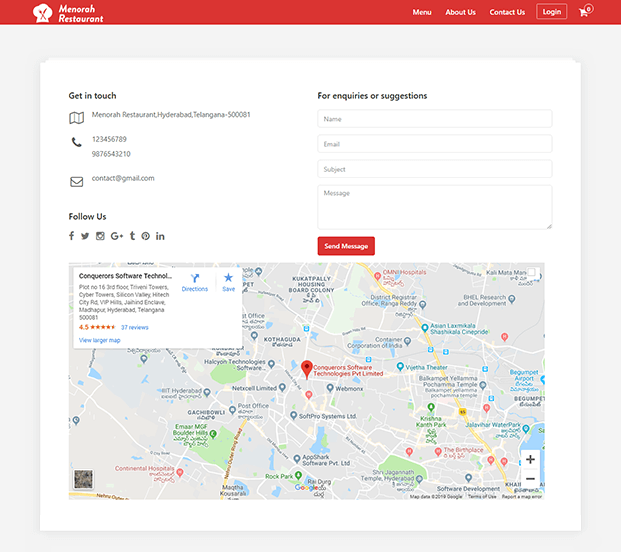The width and height of the screenshot is (621, 552).
Task: Click the OMNI Hospitals map marker
Action: pos(377,276)
